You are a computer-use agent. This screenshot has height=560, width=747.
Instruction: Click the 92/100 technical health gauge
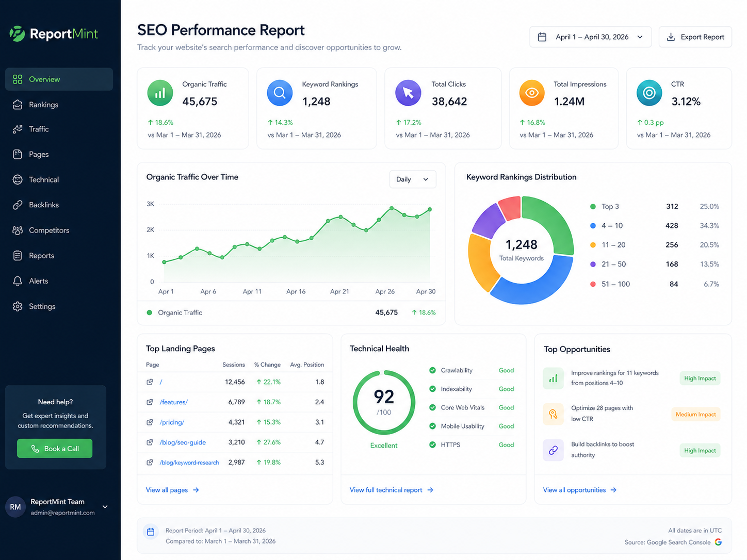(x=384, y=403)
